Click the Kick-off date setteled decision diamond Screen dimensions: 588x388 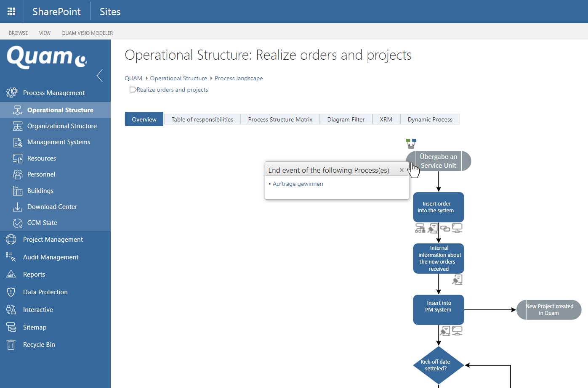pos(439,365)
